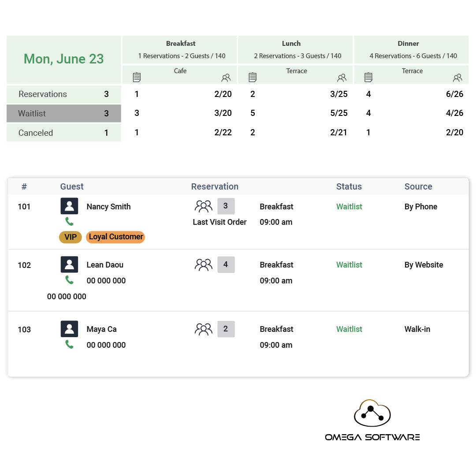Click the phone icon under Nancy Smith

pyautogui.click(x=69, y=221)
